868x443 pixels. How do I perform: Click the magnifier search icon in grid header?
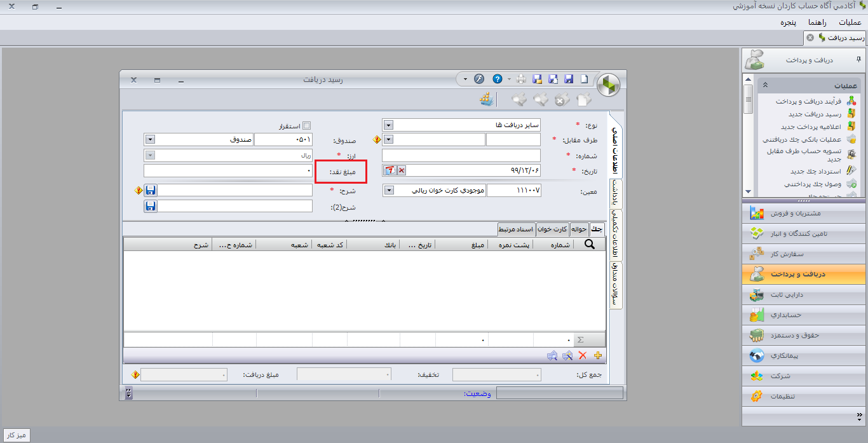[589, 245]
